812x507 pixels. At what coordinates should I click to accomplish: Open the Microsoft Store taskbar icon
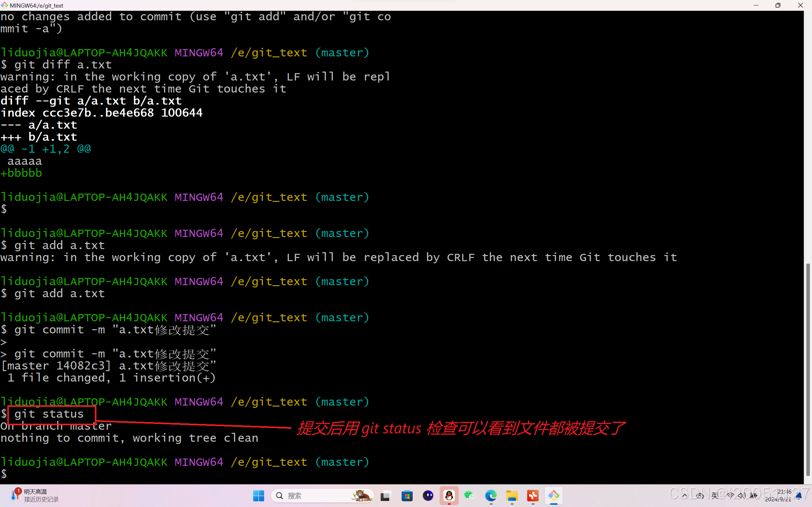point(407,496)
